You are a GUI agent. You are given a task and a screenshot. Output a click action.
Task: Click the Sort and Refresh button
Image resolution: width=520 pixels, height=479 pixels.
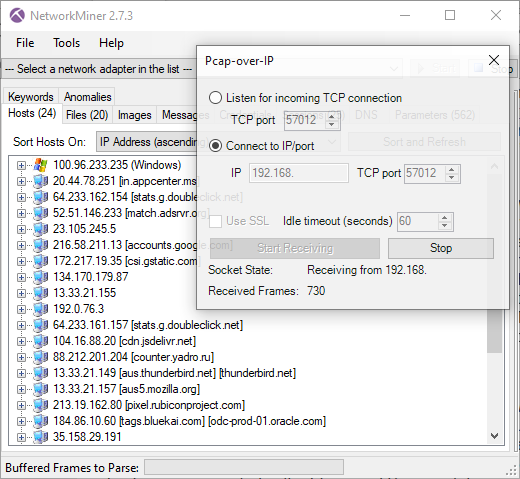pos(424,142)
